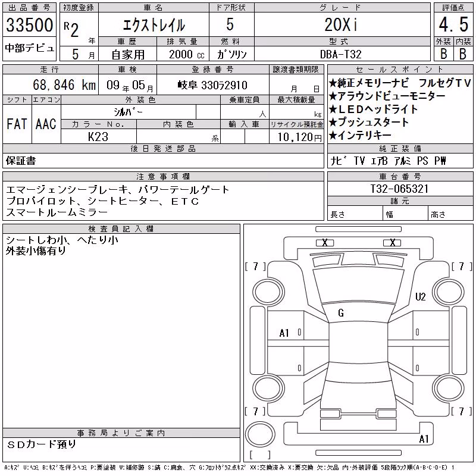The width and height of the screenshot is (476, 476).
Task: Select chassis number T32-065321
Action: click(x=399, y=189)
